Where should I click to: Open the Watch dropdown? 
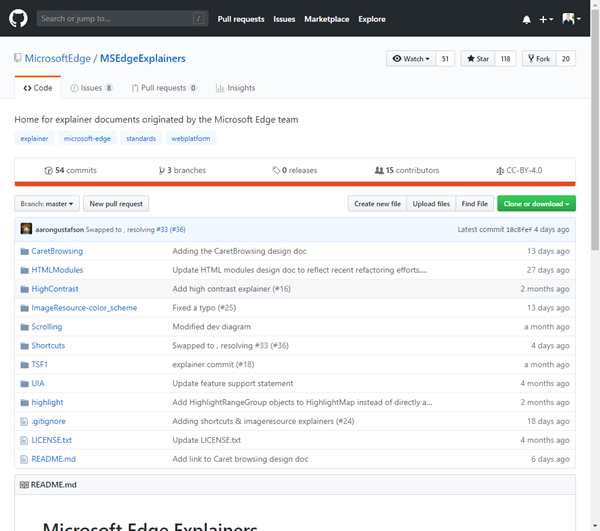410,59
